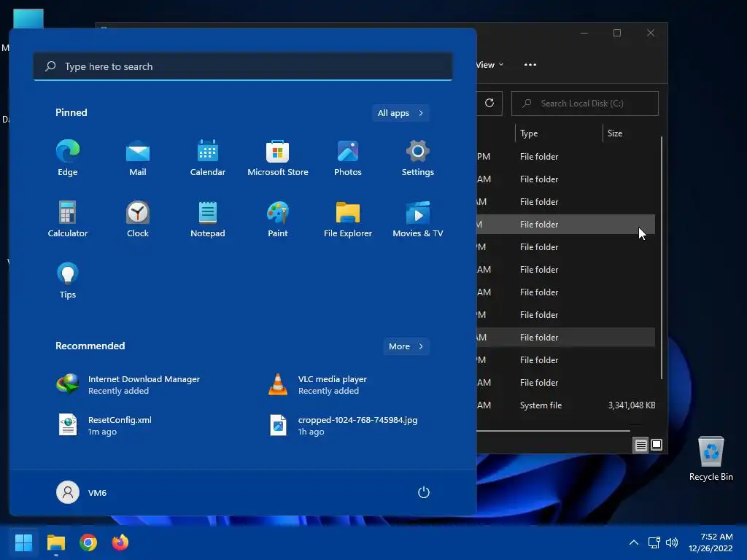Open the Paint app
This screenshot has height=560, width=747.
pyautogui.click(x=278, y=219)
